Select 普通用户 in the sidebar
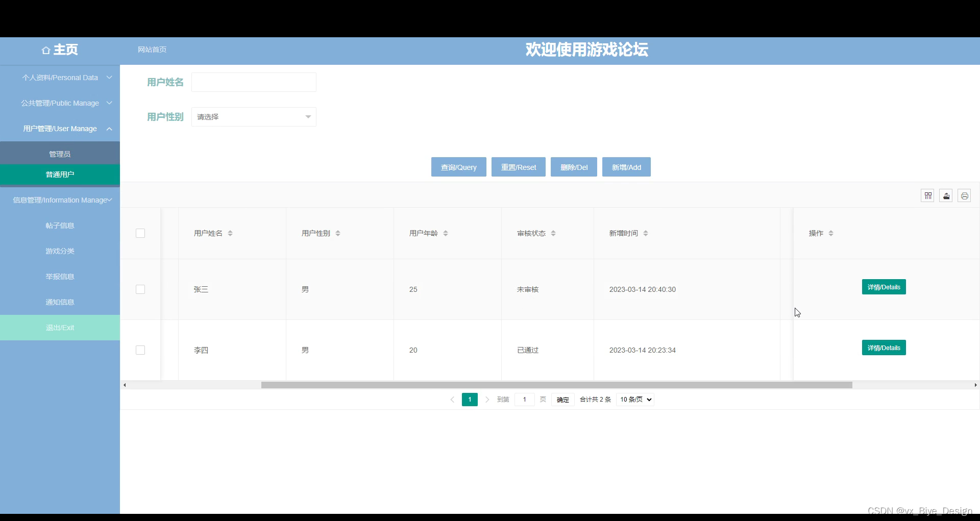Viewport: 980px width, 521px height. (60, 175)
